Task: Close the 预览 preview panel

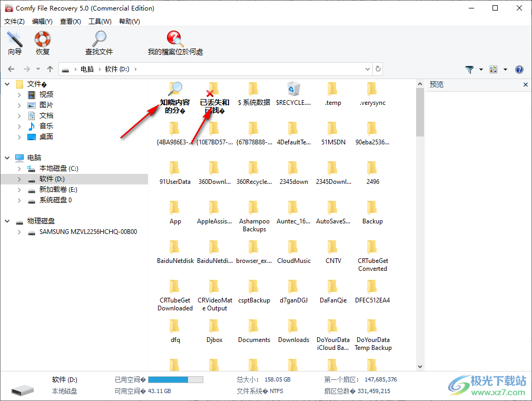Action: point(526,84)
